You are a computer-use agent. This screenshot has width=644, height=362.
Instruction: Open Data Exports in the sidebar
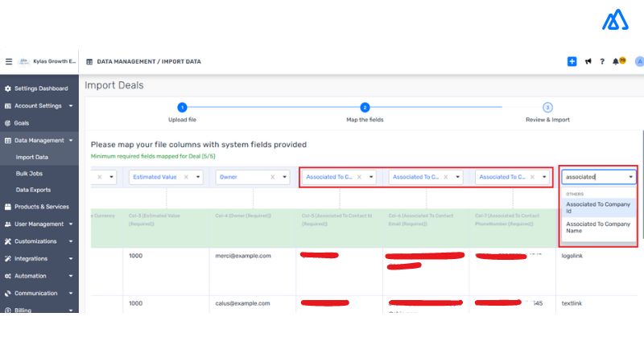[33, 190]
